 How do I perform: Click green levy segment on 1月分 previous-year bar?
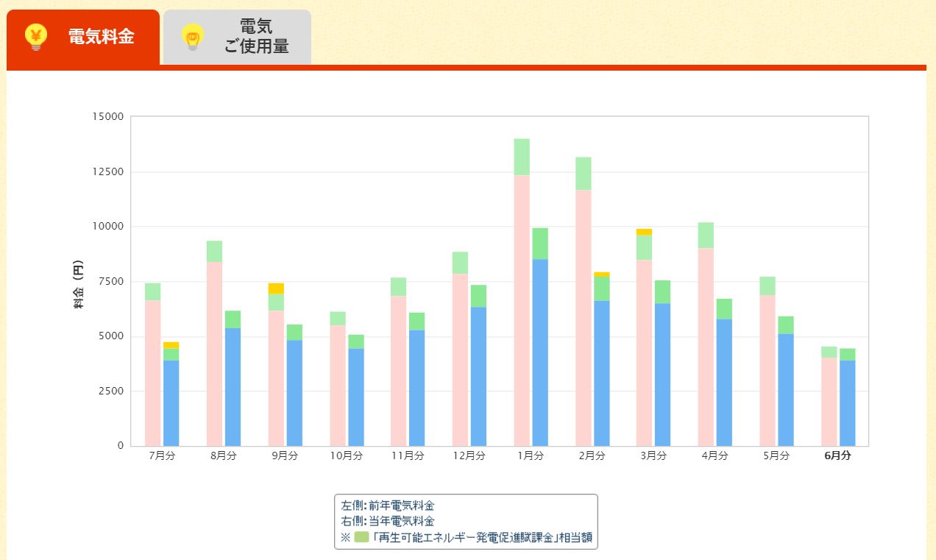tap(522, 157)
